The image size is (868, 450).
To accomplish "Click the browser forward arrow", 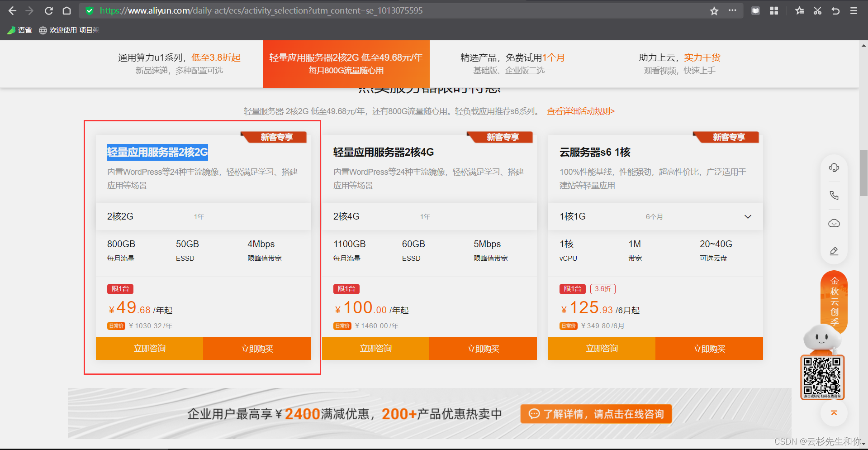I will click(x=30, y=10).
